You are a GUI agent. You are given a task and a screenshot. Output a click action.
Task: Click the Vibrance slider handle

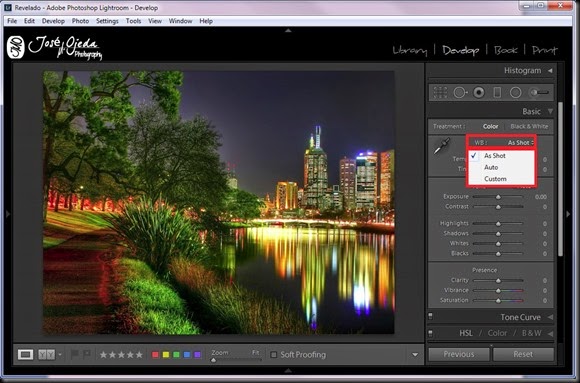coord(498,291)
